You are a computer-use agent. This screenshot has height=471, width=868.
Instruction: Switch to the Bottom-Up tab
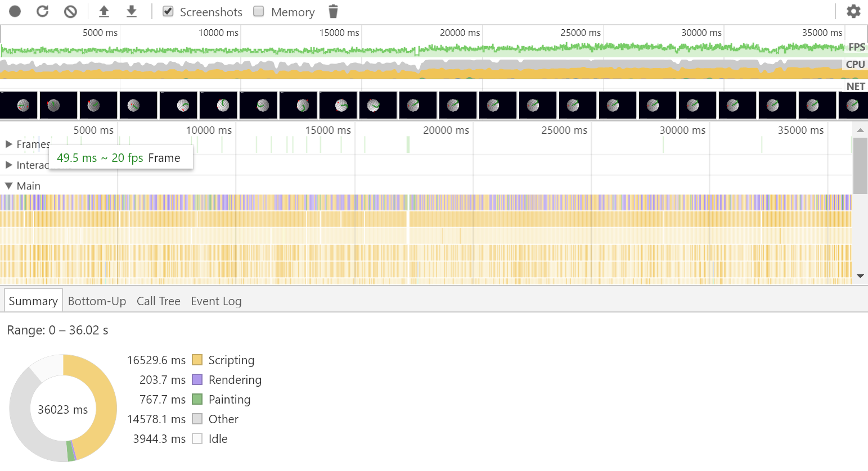pyautogui.click(x=97, y=301)
